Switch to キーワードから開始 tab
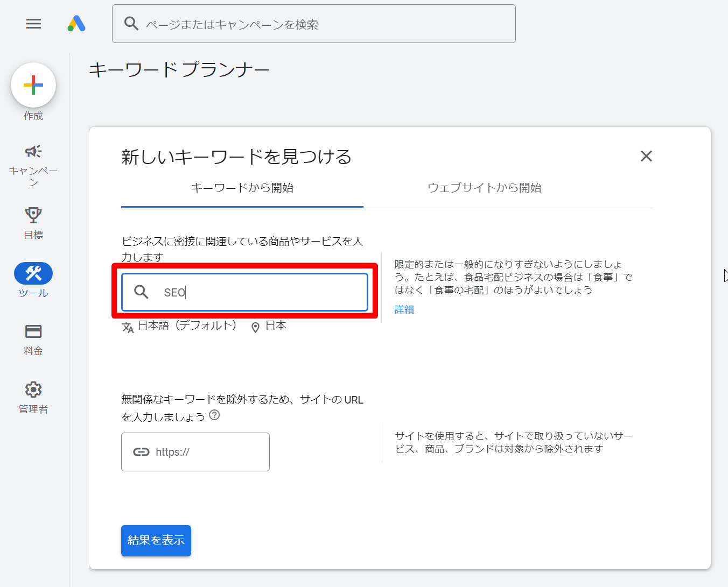 242,188
